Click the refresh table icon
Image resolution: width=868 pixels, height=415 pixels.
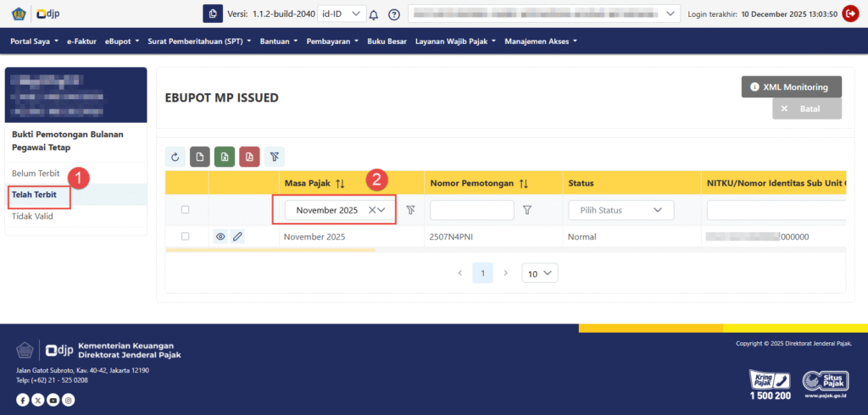tap(175, 157)
